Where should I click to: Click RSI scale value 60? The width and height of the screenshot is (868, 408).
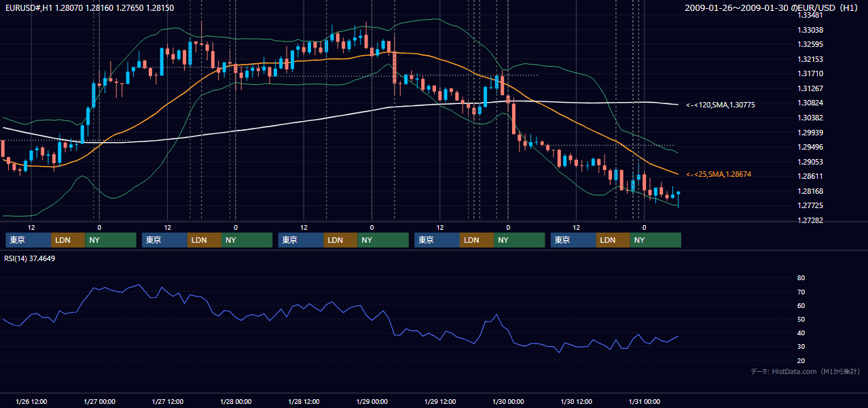[x=801, y=305]
